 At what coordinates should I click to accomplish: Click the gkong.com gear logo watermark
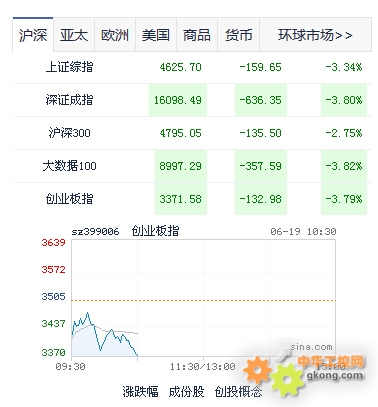pyautogui.click(x=303, y=372)
